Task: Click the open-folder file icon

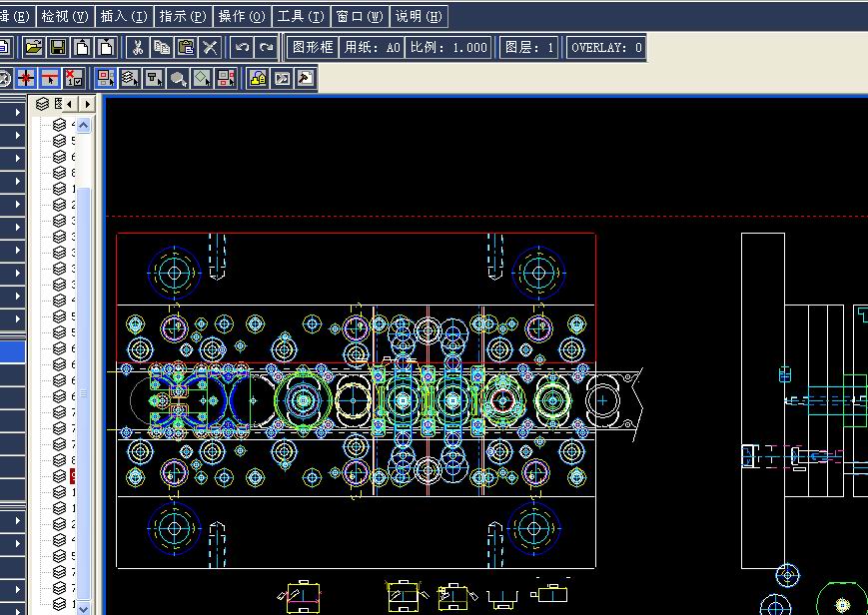Action: tap(34, 48)
